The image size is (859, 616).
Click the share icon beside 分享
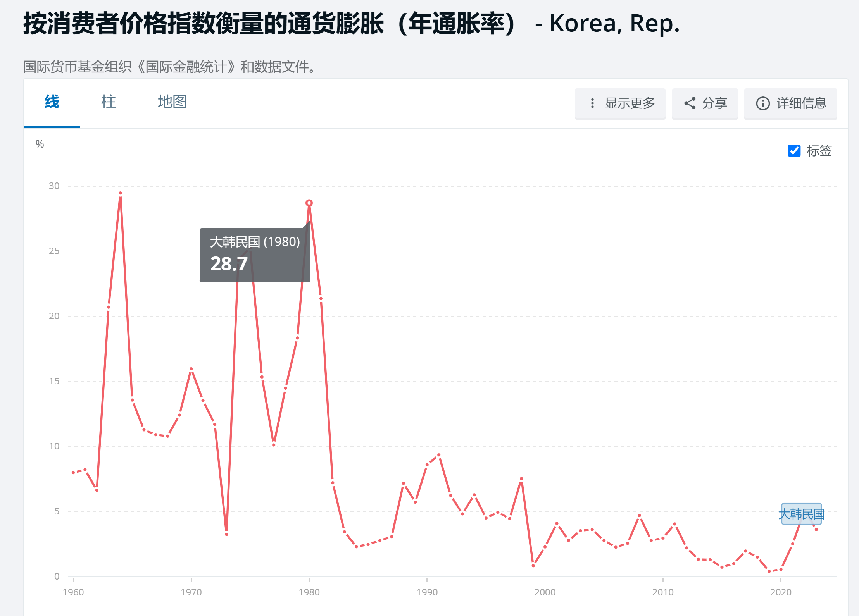tap(690, 103)
